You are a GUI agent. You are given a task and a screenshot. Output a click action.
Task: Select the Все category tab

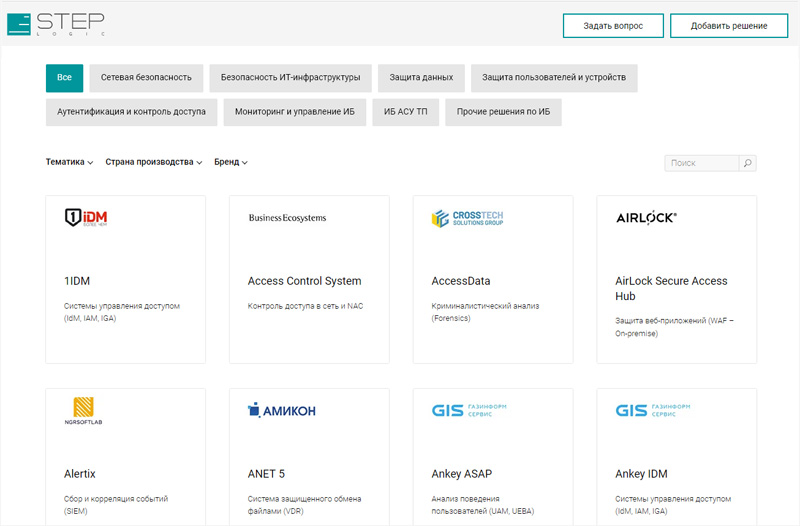(64, 78)
